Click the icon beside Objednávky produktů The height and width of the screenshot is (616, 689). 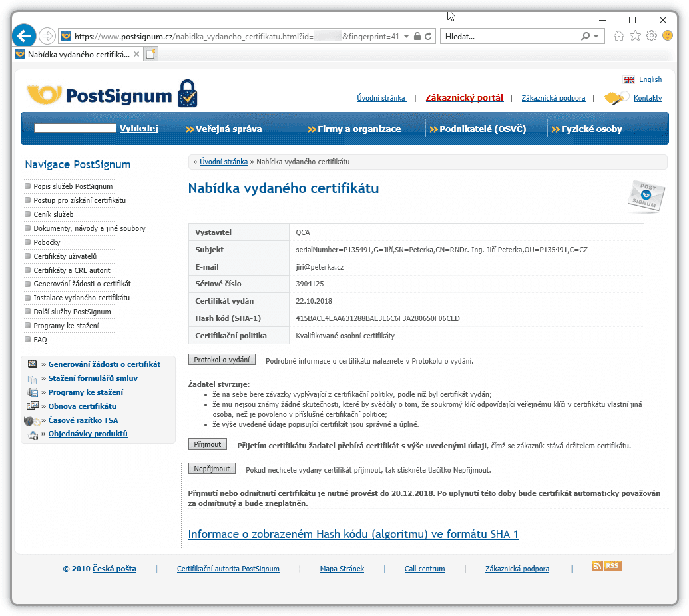pos(33,435)
